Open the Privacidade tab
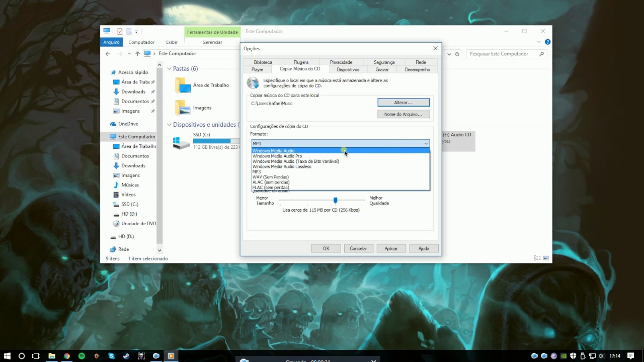 (341, 62)
